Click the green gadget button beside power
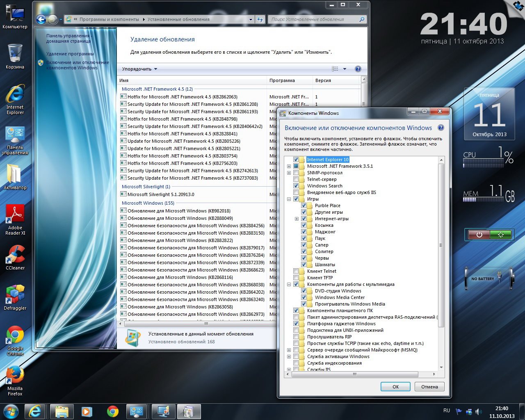This screenshot has width=525, height=420. 500,235
